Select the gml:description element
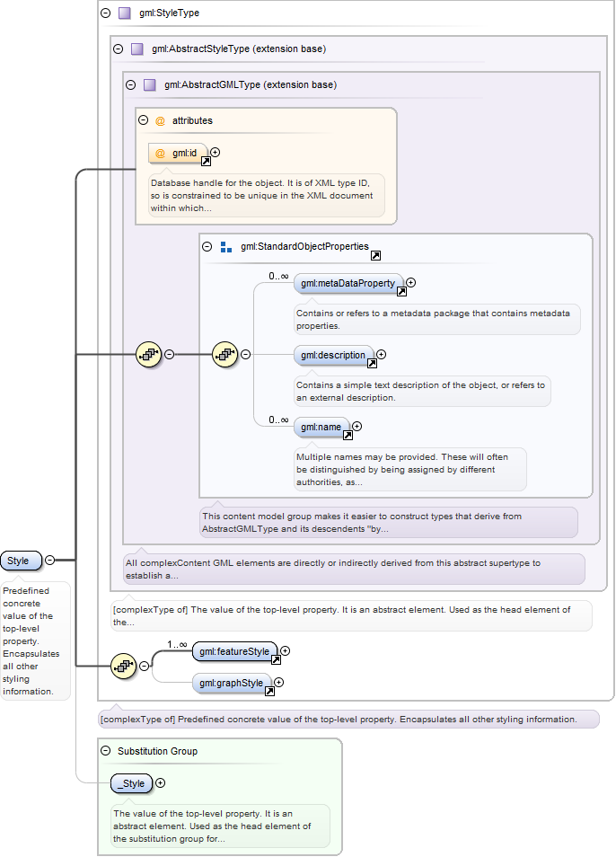 334,355
